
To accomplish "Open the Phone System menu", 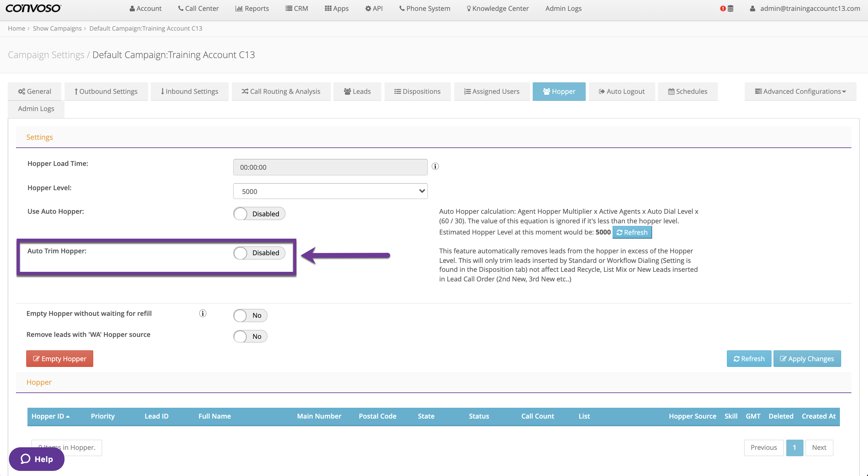I will tap(424, 8).
